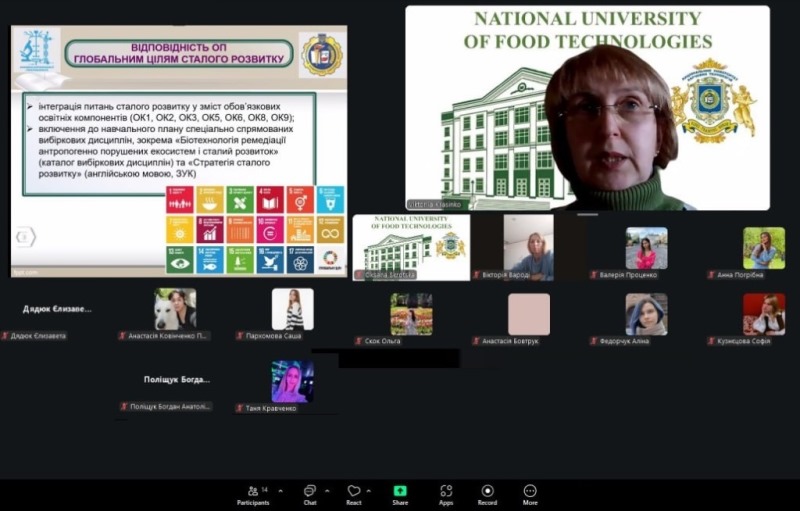The height and width of the screenshot is (511, 800).
Task: Click muted mic icon beside Анастасія Бовтрук
Action: point(477,341)
